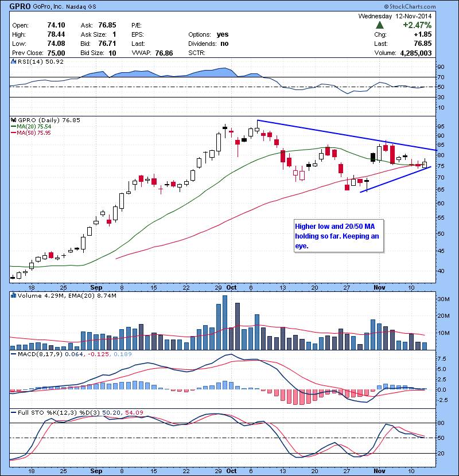Click the stochastic %D value 54.09
Screen dimensions: 459x476
click(134, 412)
